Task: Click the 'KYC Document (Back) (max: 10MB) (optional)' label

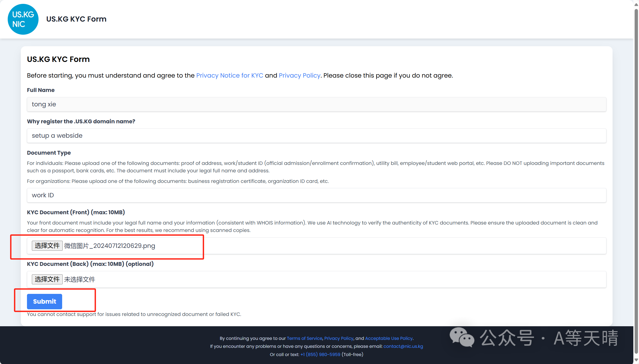Action: click(x=90, y=264)
